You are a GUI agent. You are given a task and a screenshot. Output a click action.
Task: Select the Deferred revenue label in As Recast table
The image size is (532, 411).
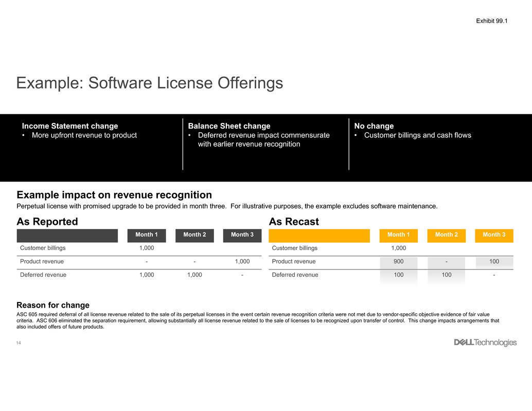pyautogui.click(x=295, y=275)
